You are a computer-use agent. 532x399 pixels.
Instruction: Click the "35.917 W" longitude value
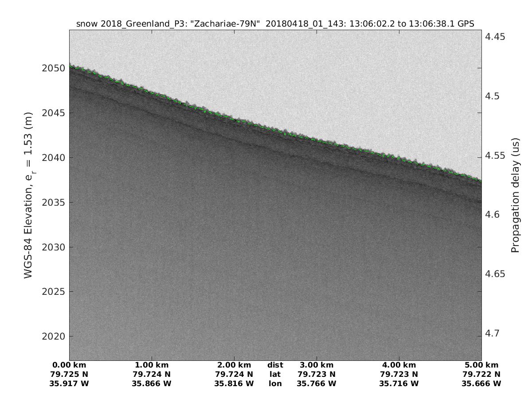69,384
